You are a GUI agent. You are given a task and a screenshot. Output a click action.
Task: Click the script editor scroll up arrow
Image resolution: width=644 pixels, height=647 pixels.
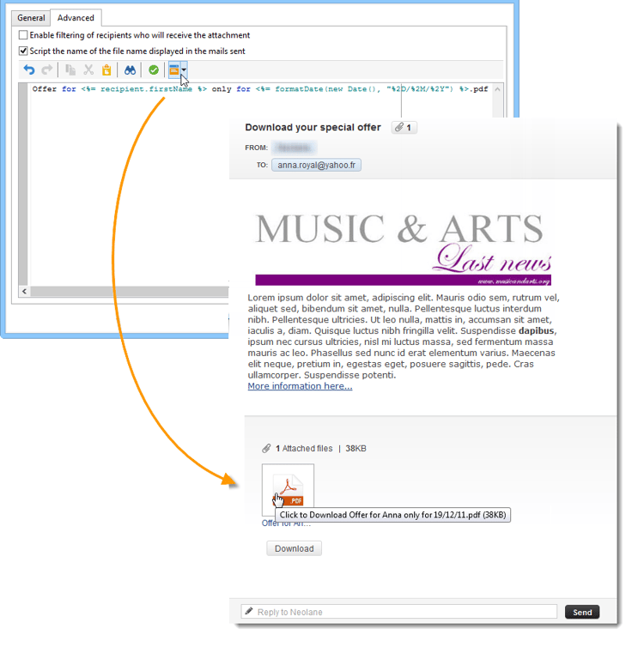point(498,89)
